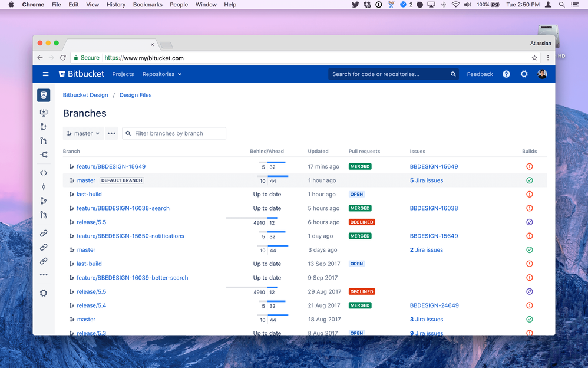Go back with Chrome's back arrow

[x=40, y=58]
